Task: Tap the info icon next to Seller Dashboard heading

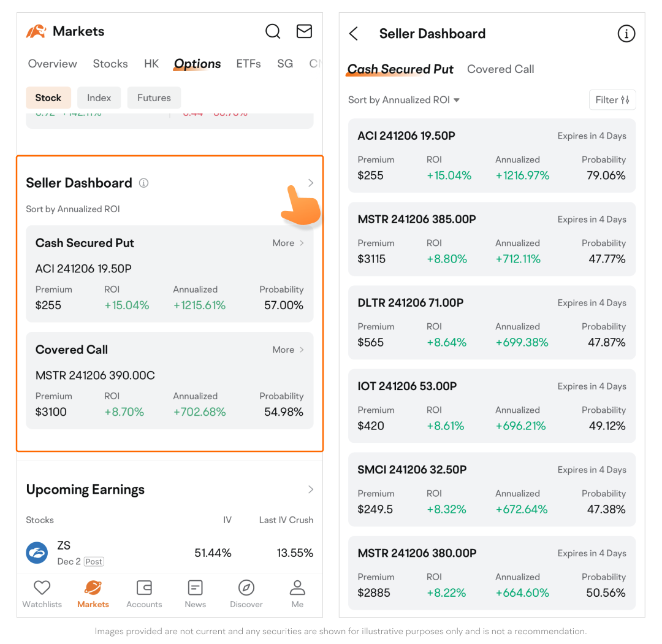Action: pyautogui.click(x=143, y=183)
